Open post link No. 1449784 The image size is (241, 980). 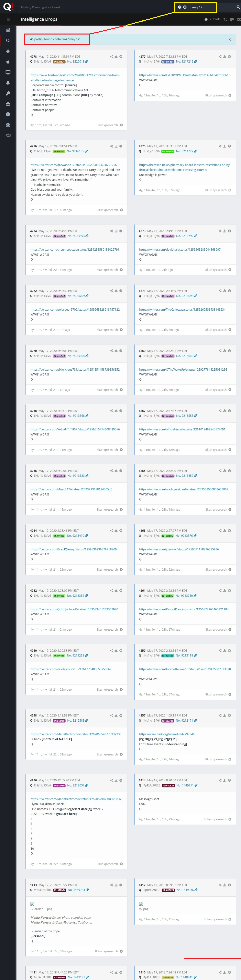pyautogui.click(x=78, y=890)
